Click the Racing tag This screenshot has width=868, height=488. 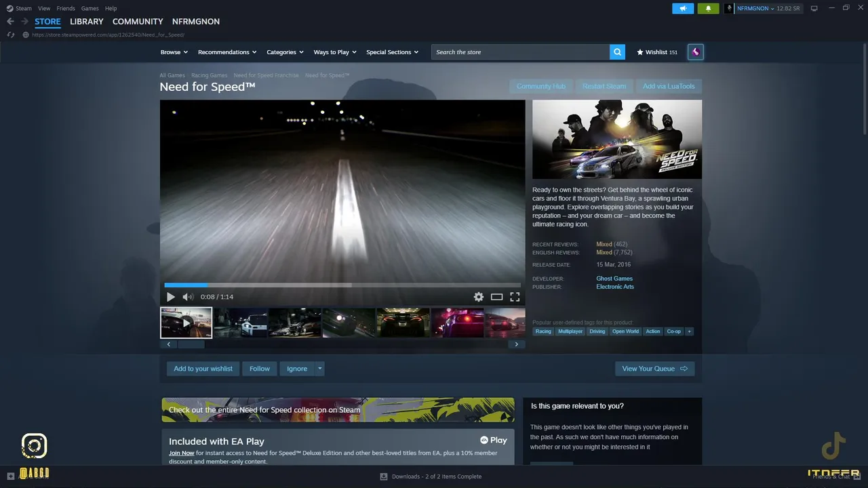pos(543,331)
